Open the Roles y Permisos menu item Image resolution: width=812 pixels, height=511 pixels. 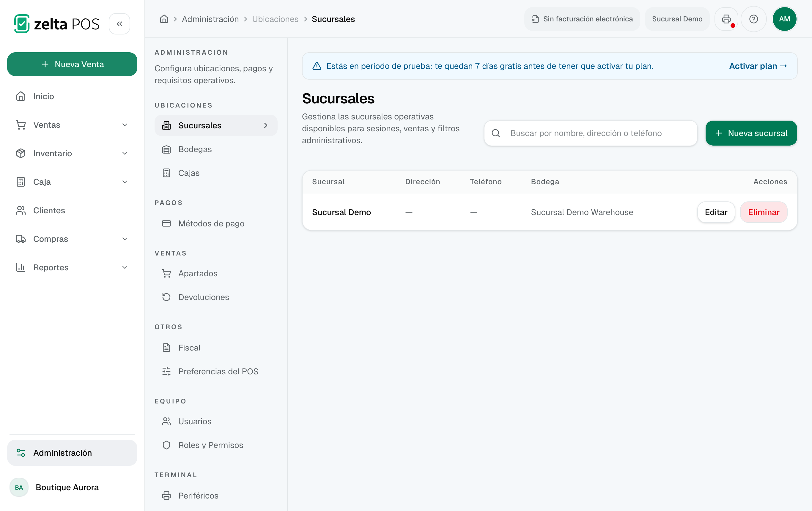coord(216,445)
